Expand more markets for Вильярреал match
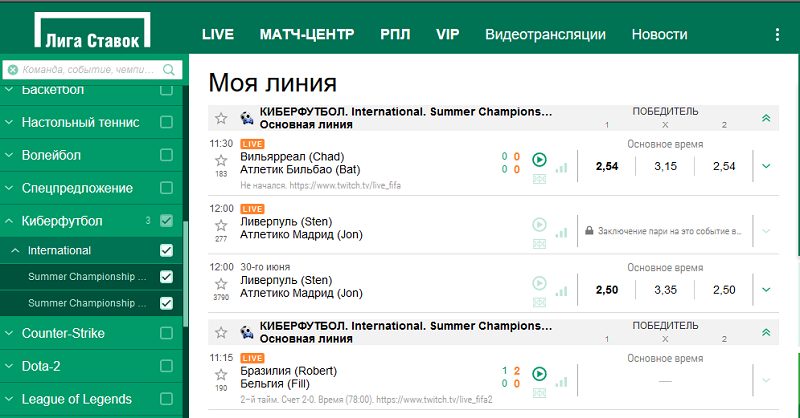The image size is (800, 418). 766,166
